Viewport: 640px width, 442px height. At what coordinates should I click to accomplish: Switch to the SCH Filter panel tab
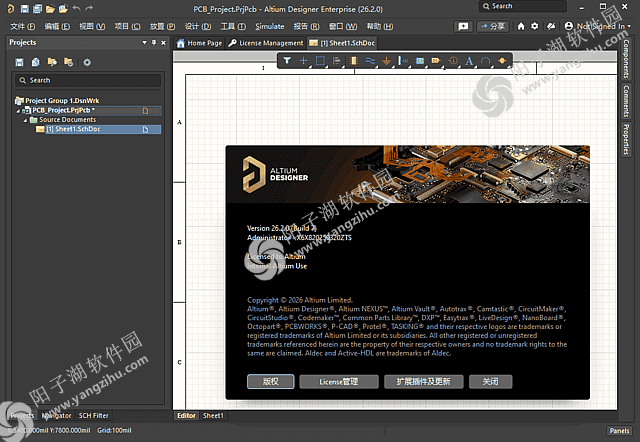click(93, 415)
